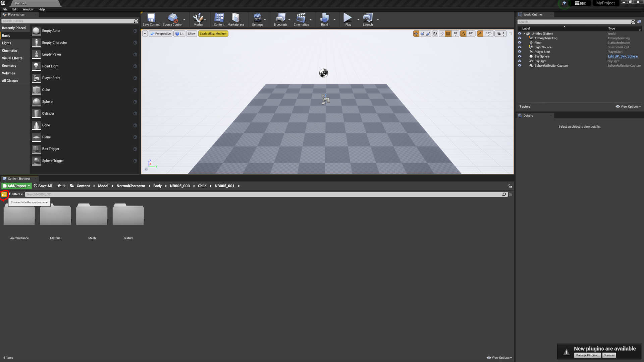
Task: Open the Texture folder thumbnail
Action: (x=128, y=215)
